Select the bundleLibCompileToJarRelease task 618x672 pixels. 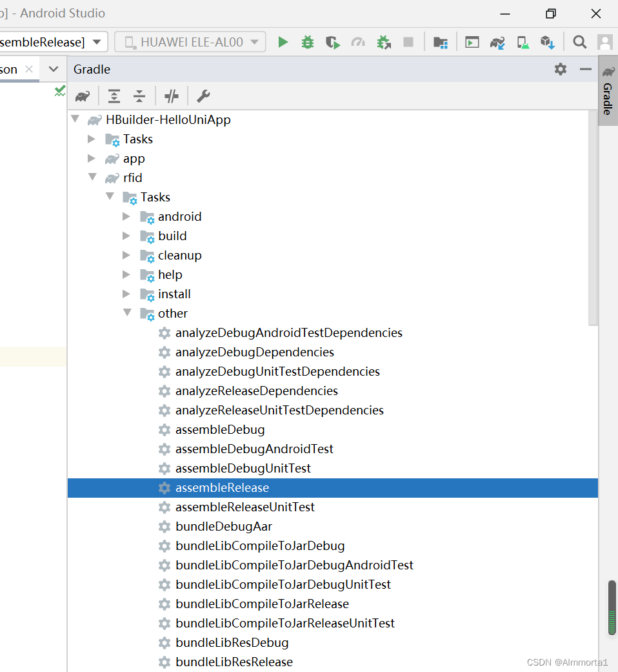[x=262, y=604]
